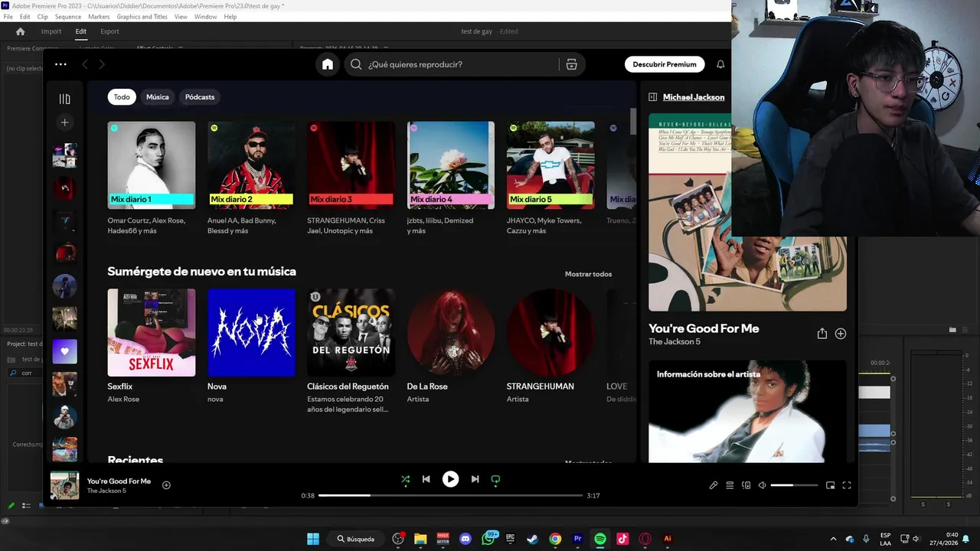Viewport: 980px width, 551px height.
Task: Open the Michael Jackson link in the side panel
Action: pos(694,97)
